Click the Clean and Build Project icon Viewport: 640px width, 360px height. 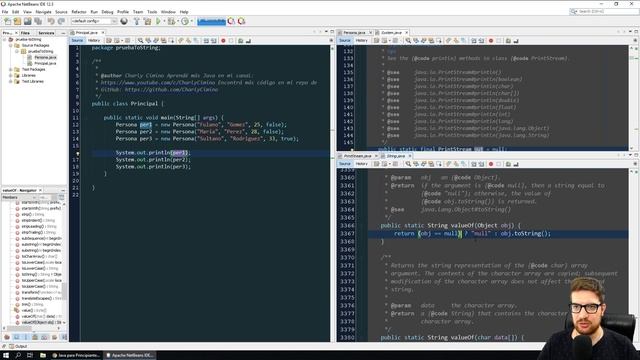pyautogui.click(x=147, y=21)
